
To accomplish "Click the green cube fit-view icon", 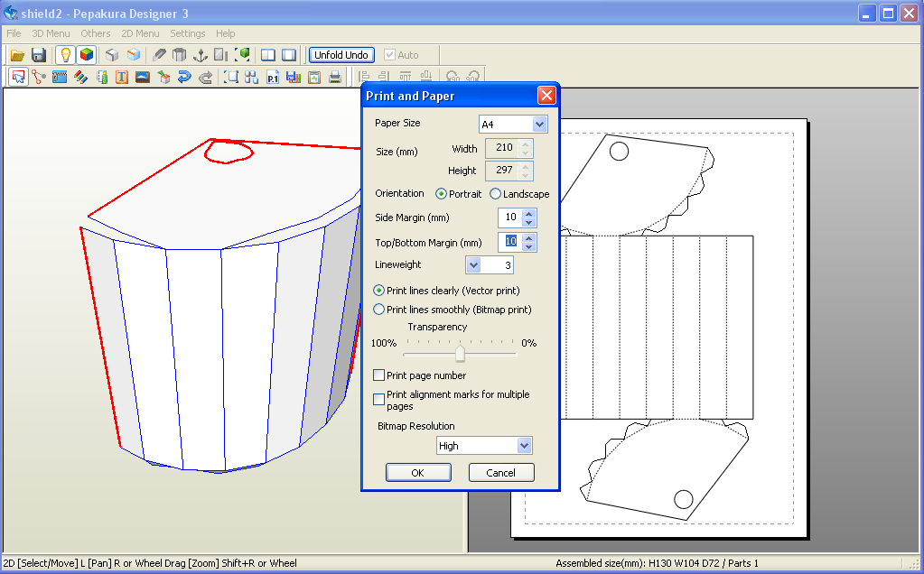I will (x=242, y=55).
